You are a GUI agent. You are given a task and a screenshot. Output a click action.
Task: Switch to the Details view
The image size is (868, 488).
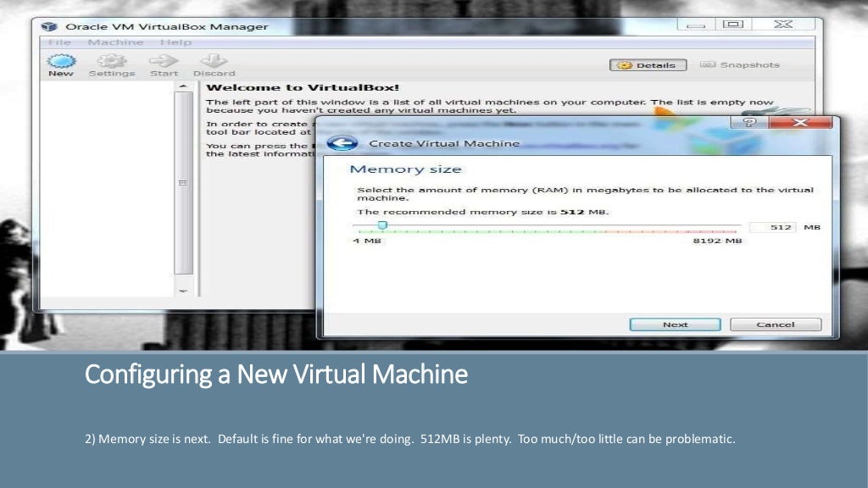648,65
